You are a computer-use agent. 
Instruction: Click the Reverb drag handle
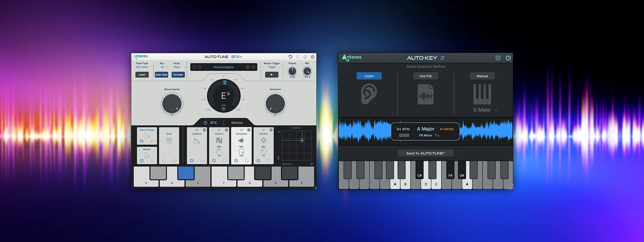click(263, 130)
